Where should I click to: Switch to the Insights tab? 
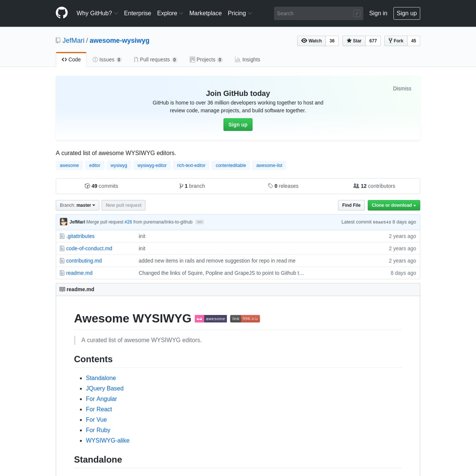pos(248,59)
